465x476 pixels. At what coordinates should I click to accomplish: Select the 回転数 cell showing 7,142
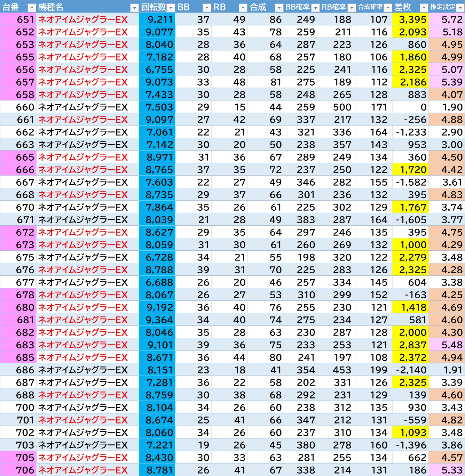click(157, 145)
